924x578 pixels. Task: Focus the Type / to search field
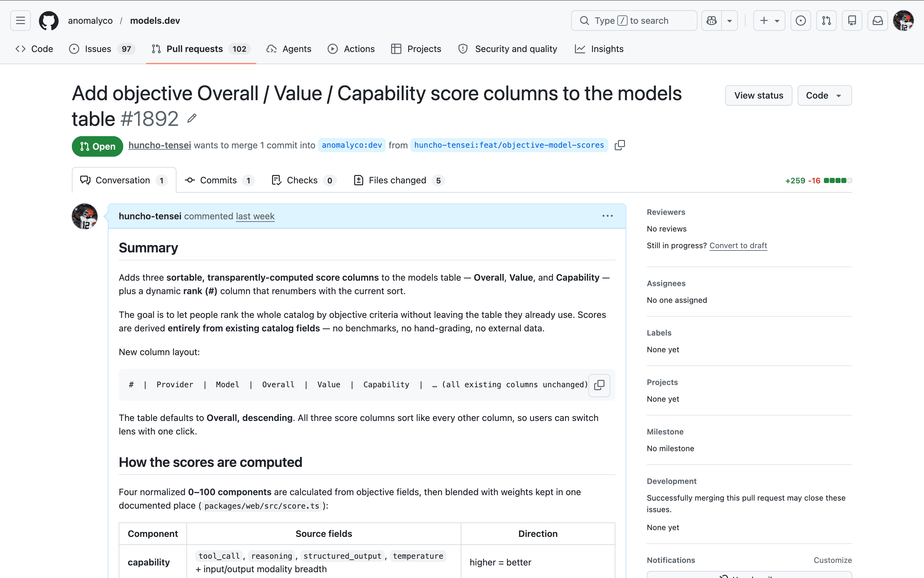tap(634, 21)
